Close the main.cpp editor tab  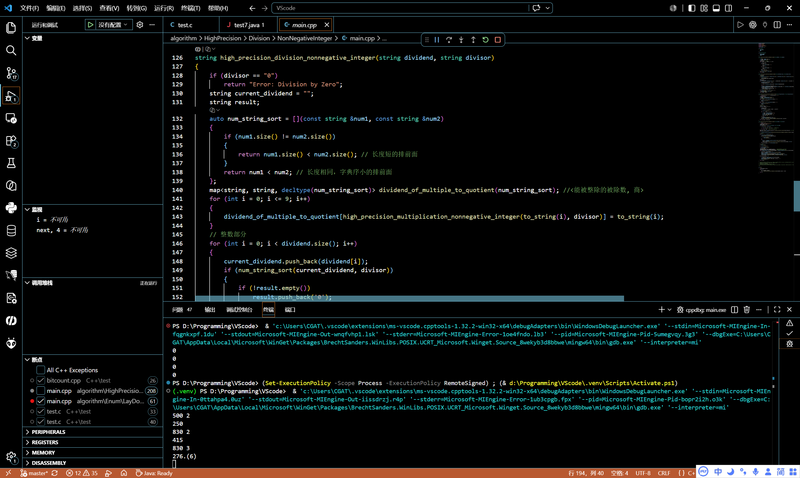(327, 24)
